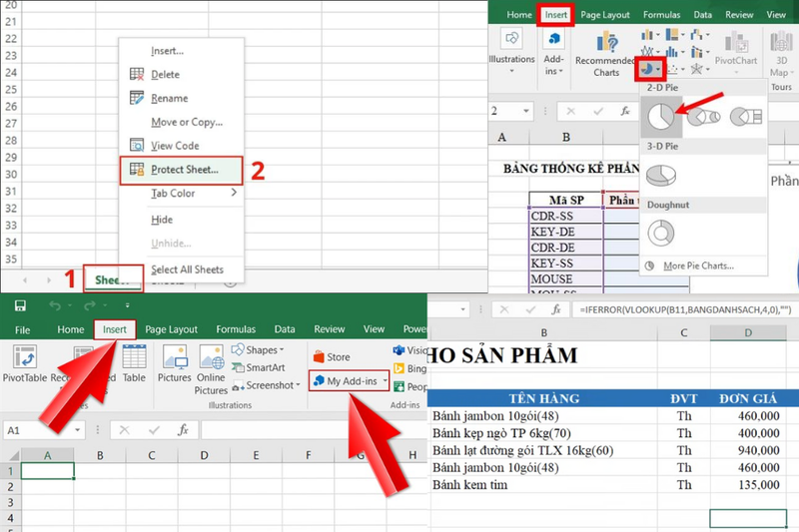Open the Insert tab next to File and Home
Viewport: 799px width, 532px height.
tap(115, 329)
